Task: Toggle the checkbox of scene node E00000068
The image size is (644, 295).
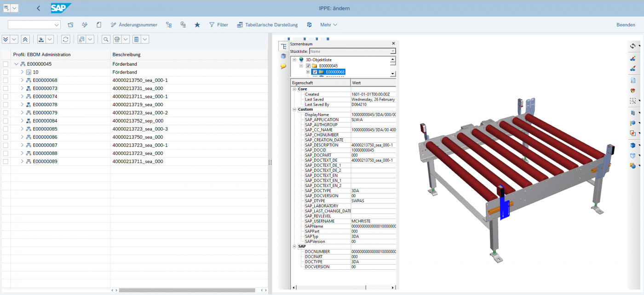Action: [x=315, y=72]
